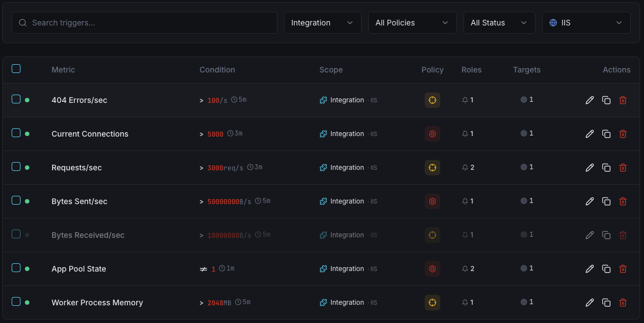The image size is (644, 323).
Task: Check the checkbox for Current Connections
Action: (16, 133)
